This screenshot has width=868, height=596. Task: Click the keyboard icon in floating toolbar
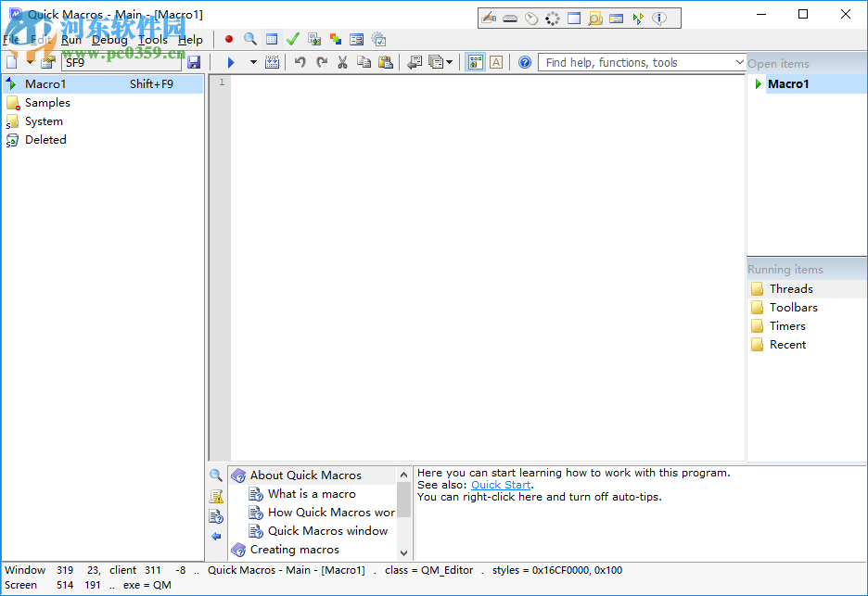coord(510,18)
